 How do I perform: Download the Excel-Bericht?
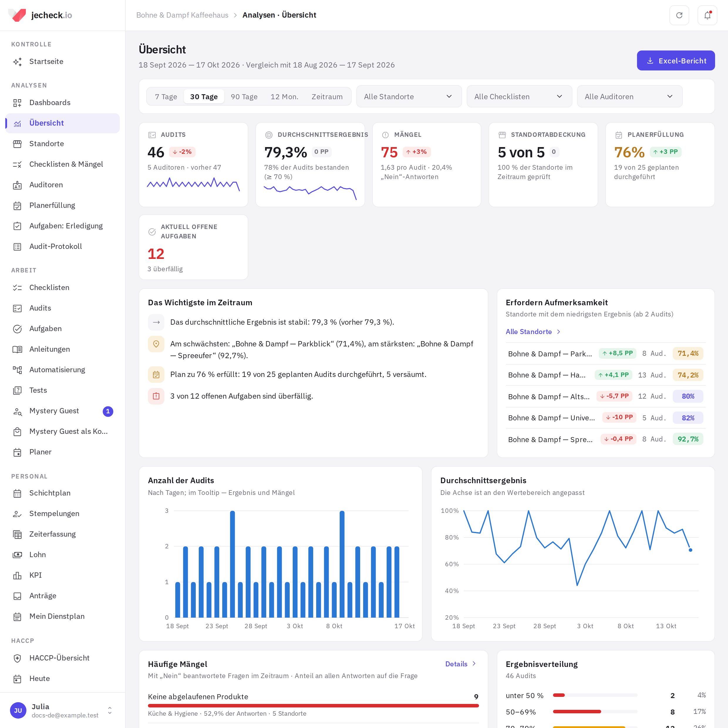pyautogui.click(x=676, y=61)
